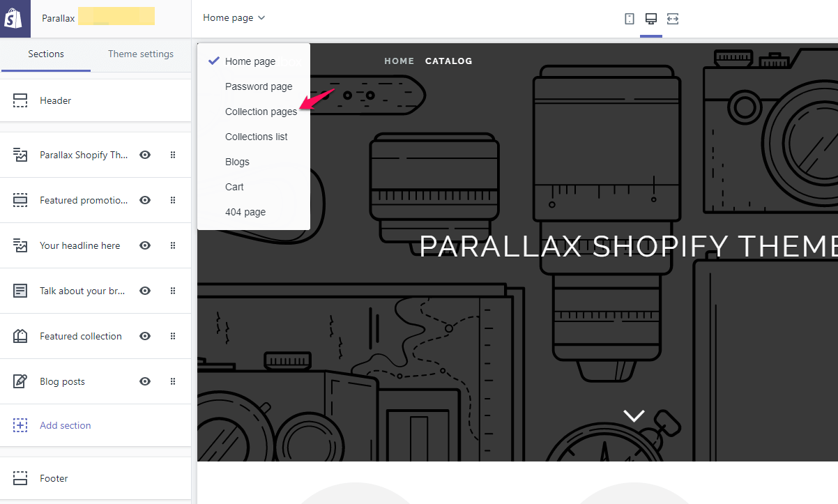Click PARALLAX SHOPIFY THEME hero heading
Viewport: 838px width, 504px height.
[628, 246]
